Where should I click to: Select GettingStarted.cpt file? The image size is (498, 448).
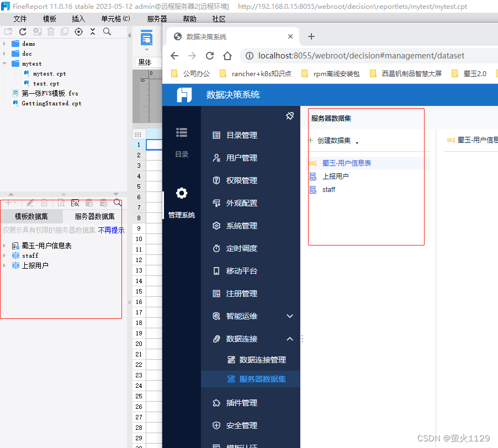pyautogui.click(x=51, y=103)
